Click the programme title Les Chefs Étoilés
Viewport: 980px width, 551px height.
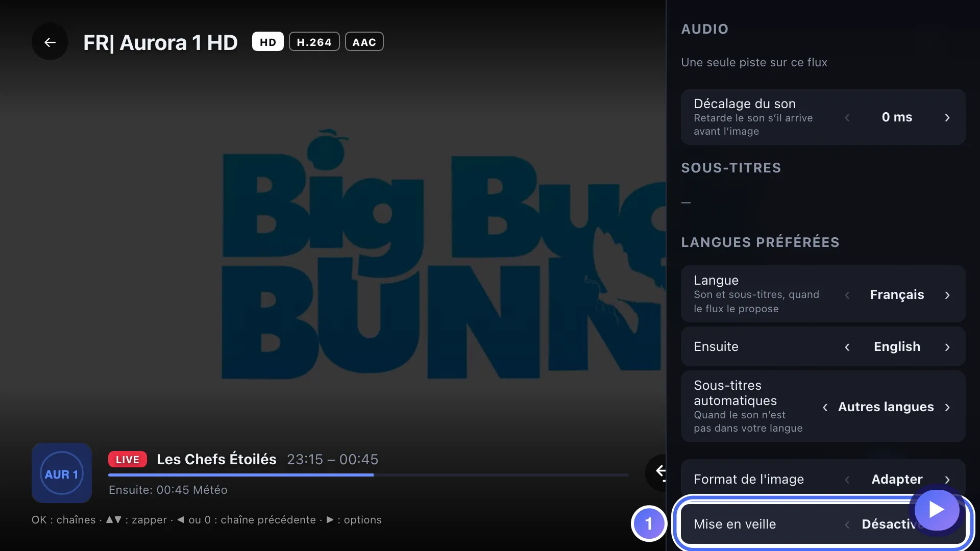pyautogui.click(x=216, y=459)
